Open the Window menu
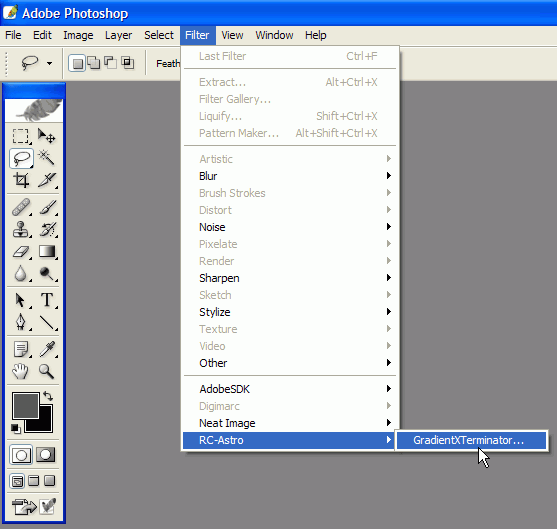The image size is (557, 529). pyautogui.click(x=274, y=35)
